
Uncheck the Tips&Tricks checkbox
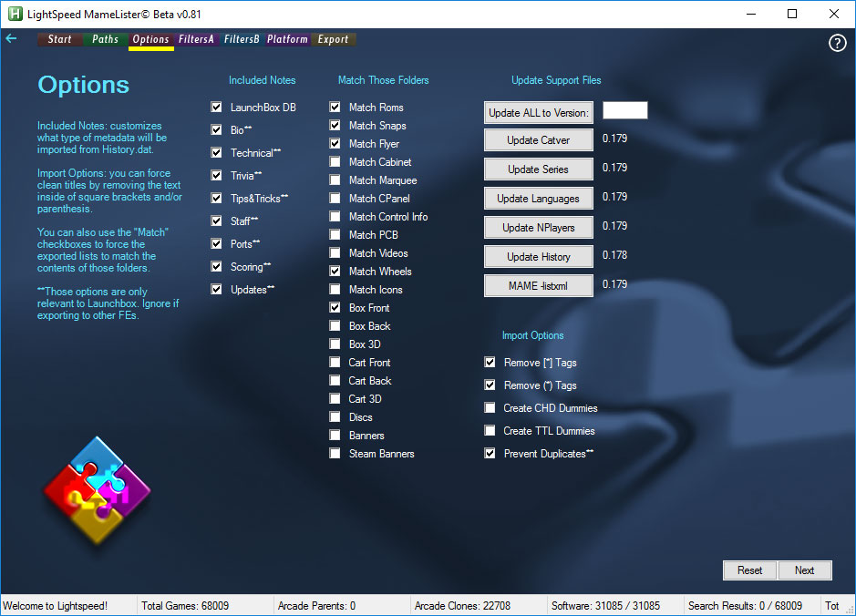tap(217, 198)
